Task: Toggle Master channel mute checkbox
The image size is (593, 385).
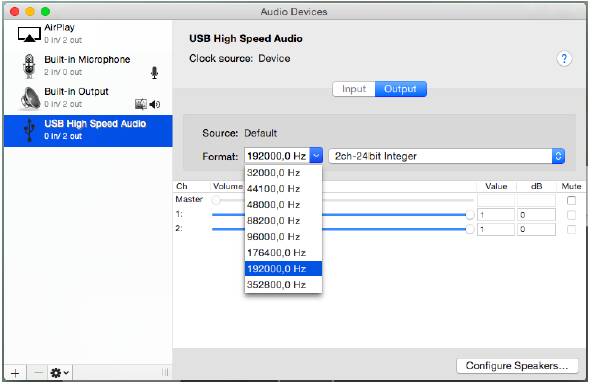Action: [x=571, y=200]
